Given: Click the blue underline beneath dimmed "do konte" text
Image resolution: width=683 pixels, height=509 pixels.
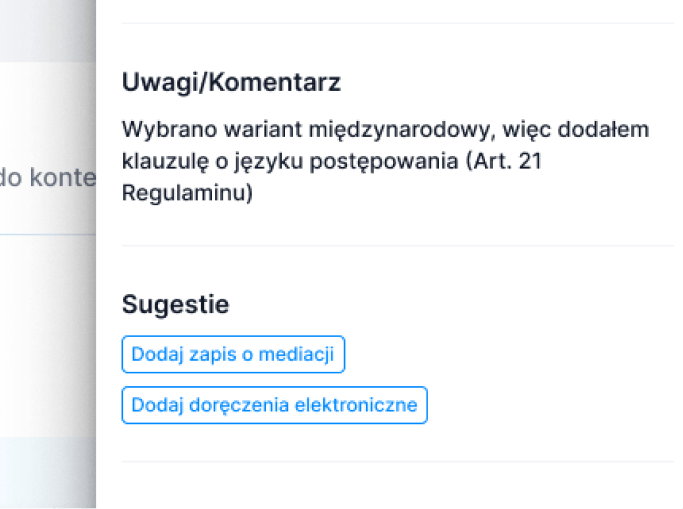Looking at the screenshot, I should pos(48,234).
